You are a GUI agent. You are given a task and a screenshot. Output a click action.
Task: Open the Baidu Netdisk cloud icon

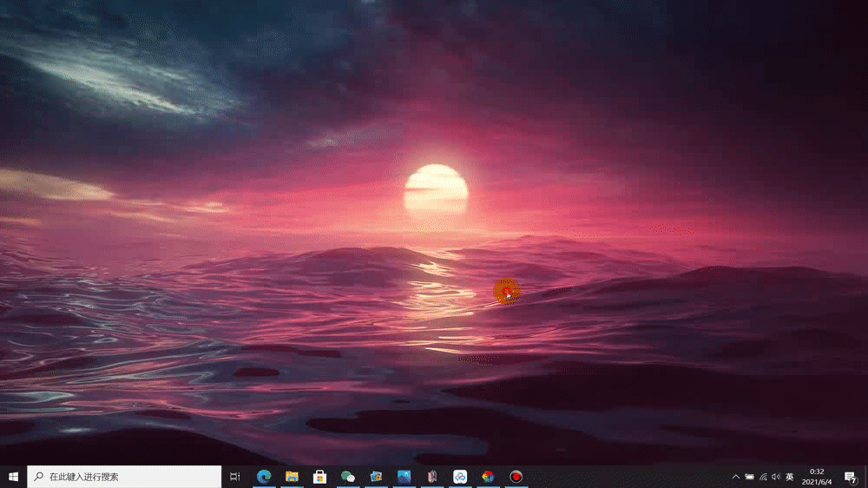460,477
